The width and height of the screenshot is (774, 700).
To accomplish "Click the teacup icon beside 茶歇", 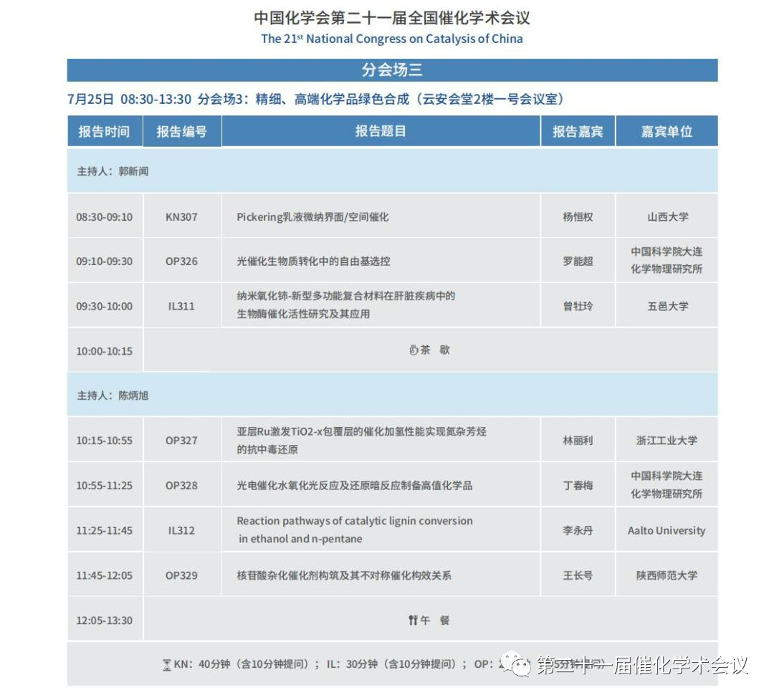I will 414,350.
